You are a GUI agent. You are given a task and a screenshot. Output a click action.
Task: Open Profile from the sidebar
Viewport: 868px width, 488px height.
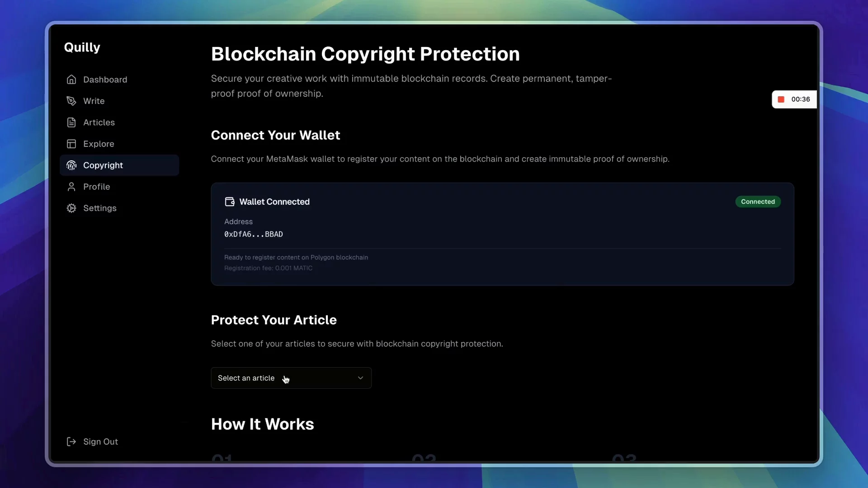(97, 187)
